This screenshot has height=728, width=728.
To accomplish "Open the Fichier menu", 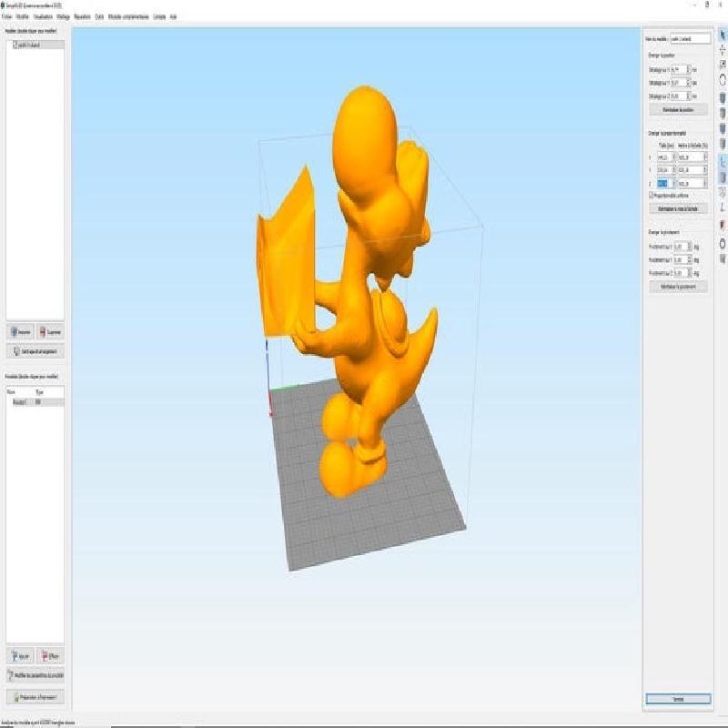I will point(7,16).
